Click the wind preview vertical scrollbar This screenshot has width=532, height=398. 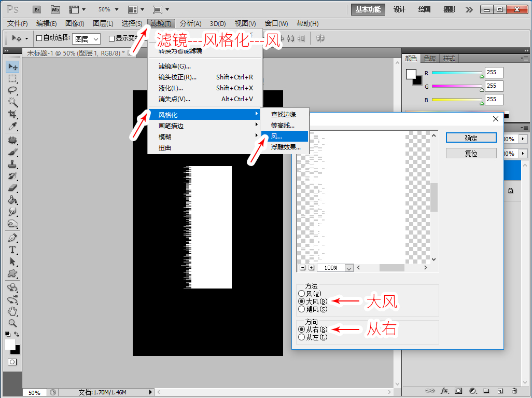[x=433, y=197]
